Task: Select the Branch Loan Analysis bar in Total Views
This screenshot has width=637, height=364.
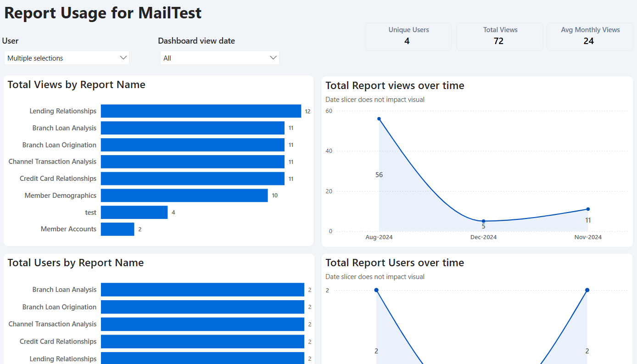Action: tap(193, 128)
